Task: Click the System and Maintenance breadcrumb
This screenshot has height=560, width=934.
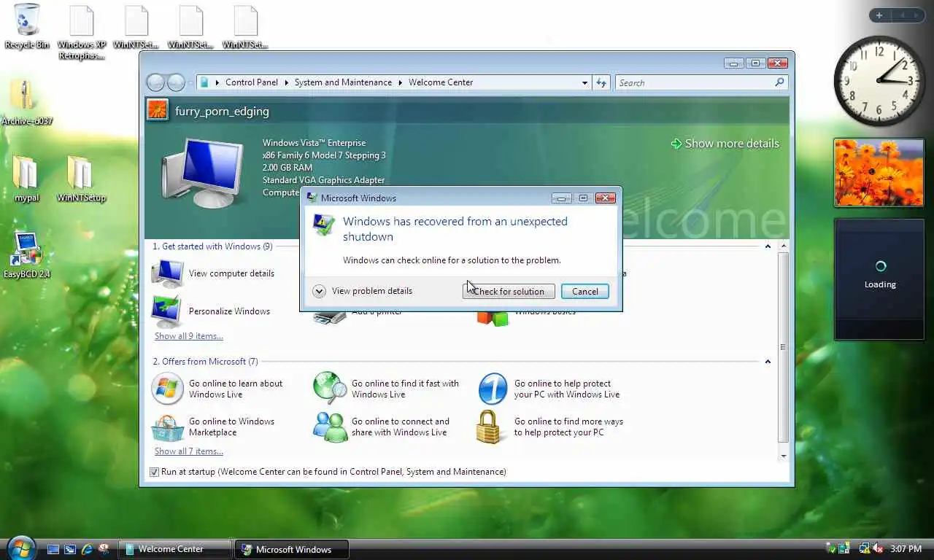Action: [343, 82]
